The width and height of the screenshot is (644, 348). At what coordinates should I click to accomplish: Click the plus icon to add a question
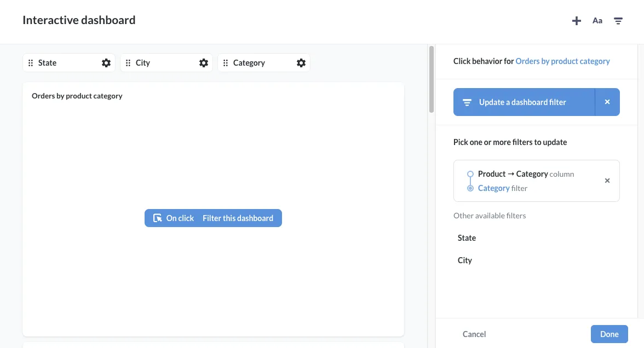[576, 21]
